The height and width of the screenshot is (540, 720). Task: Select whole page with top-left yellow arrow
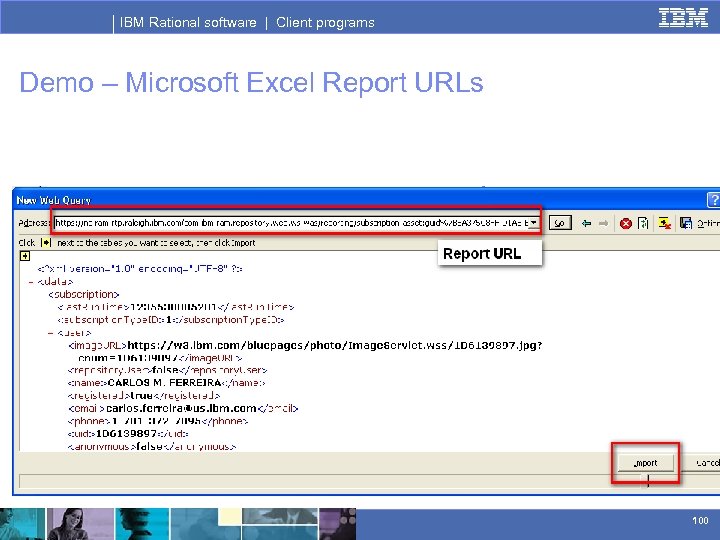coord(25,256)
